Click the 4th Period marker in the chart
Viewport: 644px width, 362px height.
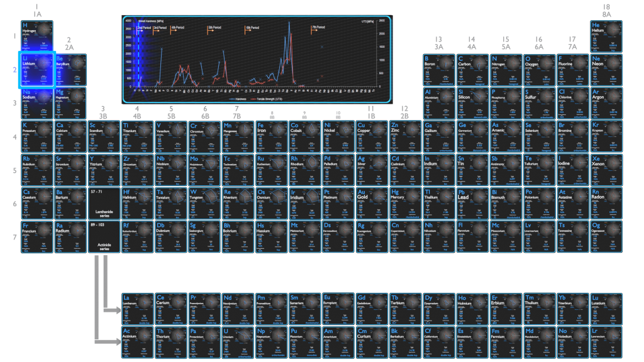coord(177,28)
